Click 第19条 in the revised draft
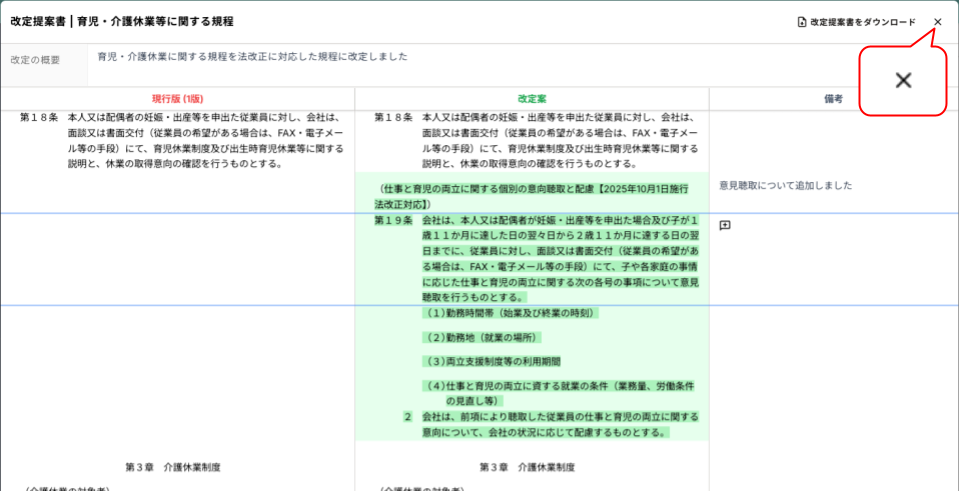Image resolution: width=959 pixels, height=491 pixels. [393, 219]
